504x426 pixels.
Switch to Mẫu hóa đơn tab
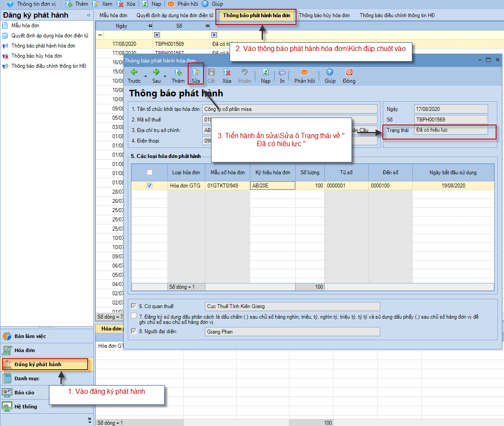coord(113,15)
